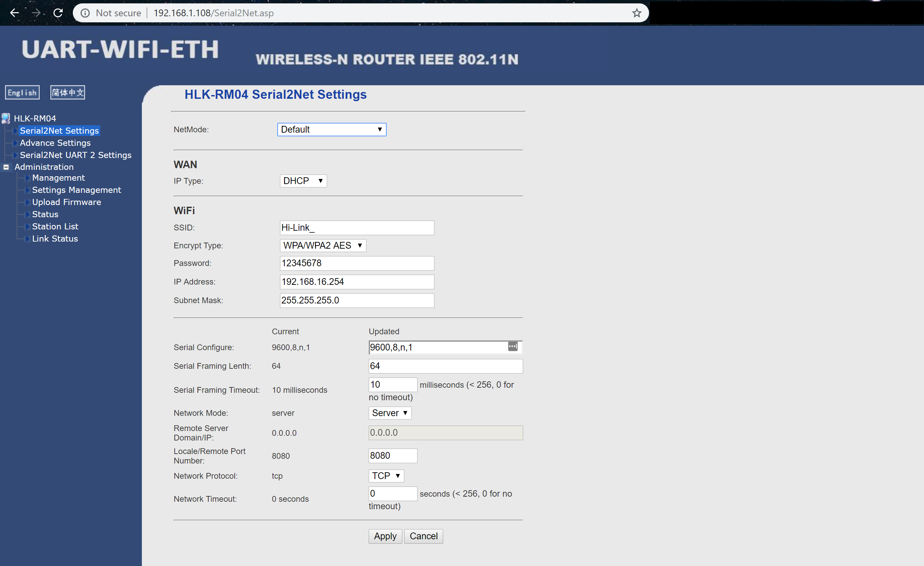Click the 'Current' column header
This screenshot has height=566, width=924.
tap(285, 332)
